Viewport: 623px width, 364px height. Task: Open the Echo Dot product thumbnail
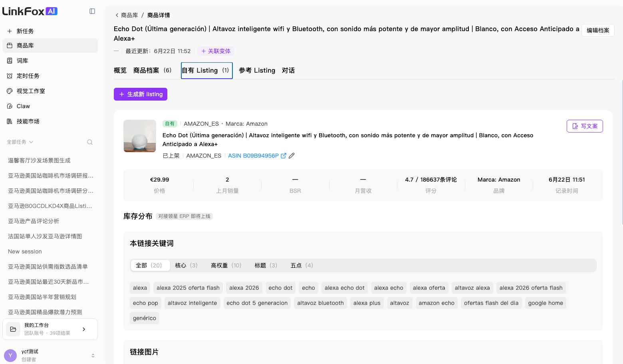click(x=140, y=136)
